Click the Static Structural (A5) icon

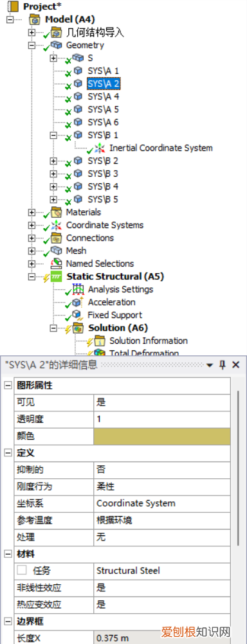57,277
